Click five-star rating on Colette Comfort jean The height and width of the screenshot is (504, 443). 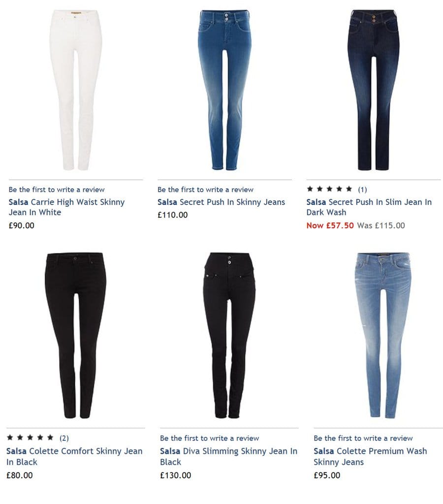(x=30, y=438)
